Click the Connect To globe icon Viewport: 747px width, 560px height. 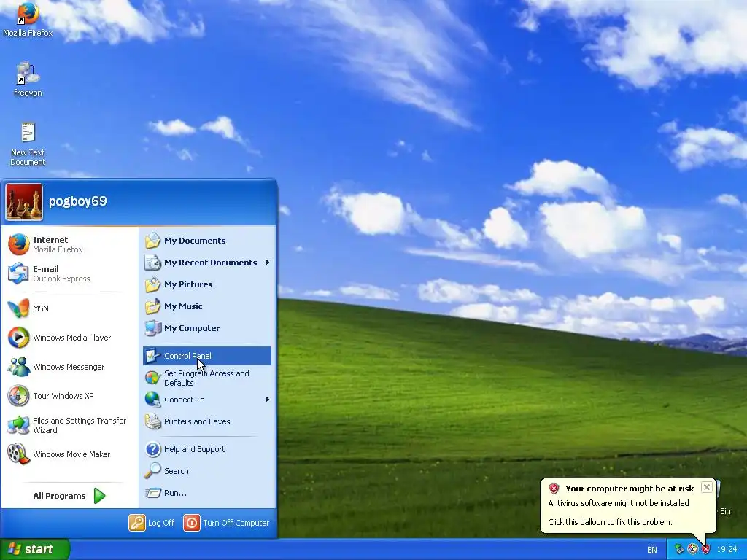pyautogui.click(x=153, y=400)
